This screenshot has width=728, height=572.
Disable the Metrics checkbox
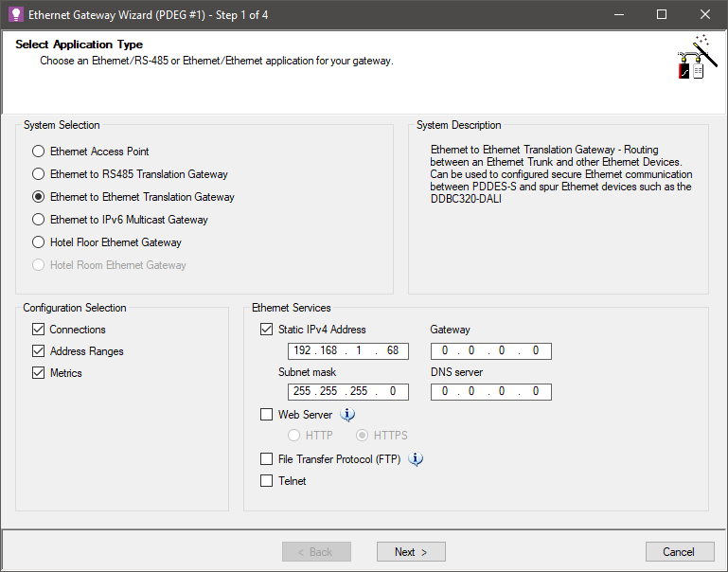[x=39, y=373]
